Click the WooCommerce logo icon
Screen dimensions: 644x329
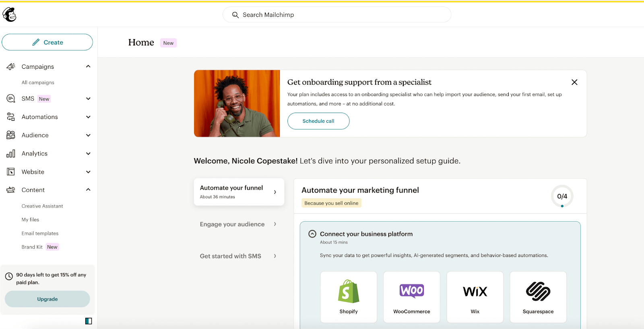[412, 290]
